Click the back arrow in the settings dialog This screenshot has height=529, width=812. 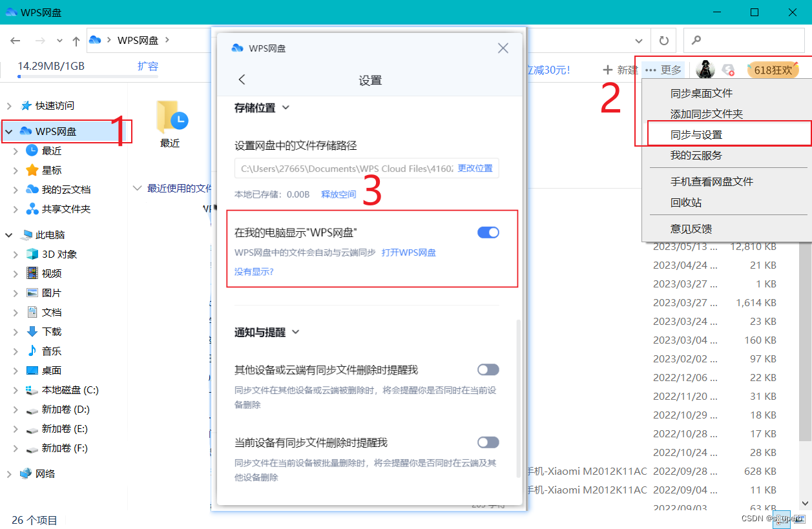click(242, 79)
